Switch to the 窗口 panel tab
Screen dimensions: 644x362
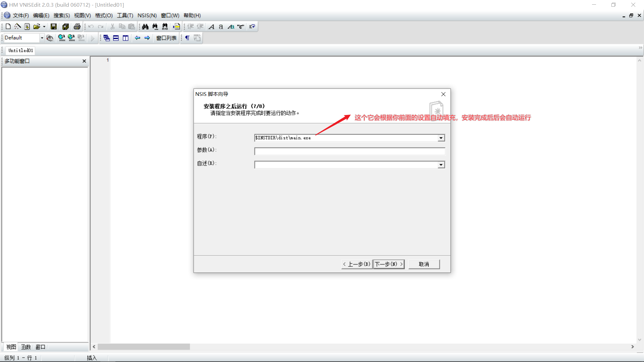pos(41,347)
